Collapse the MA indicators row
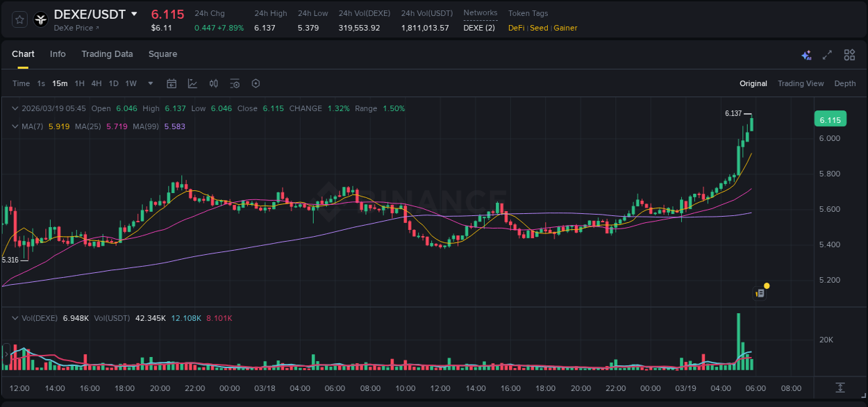 [x=14, y=126]
